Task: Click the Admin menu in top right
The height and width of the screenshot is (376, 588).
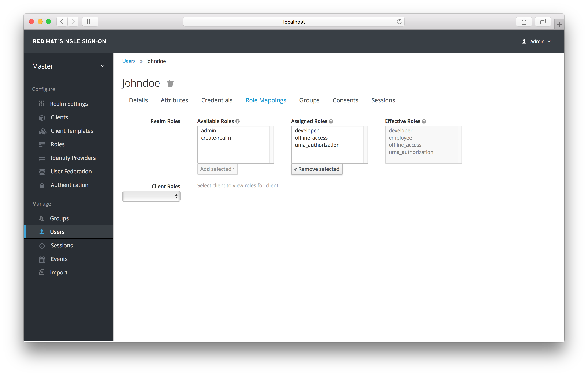Action: [536, 41]
